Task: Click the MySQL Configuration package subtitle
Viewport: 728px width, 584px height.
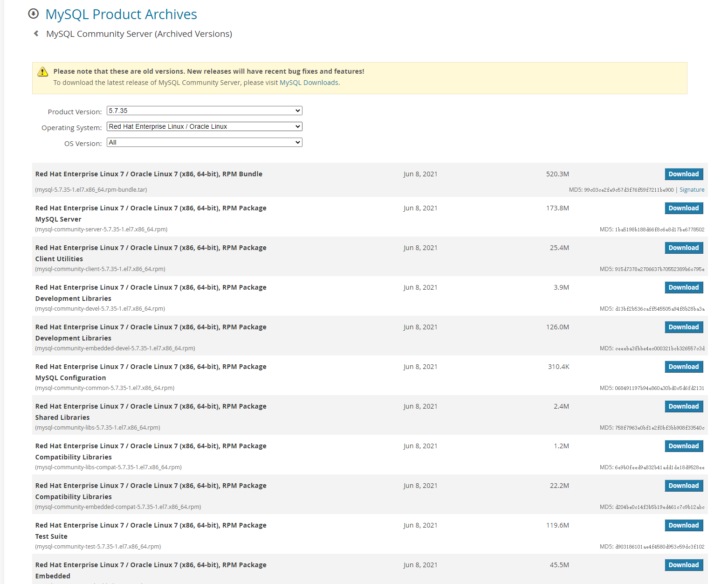Action: coord(70,378)
